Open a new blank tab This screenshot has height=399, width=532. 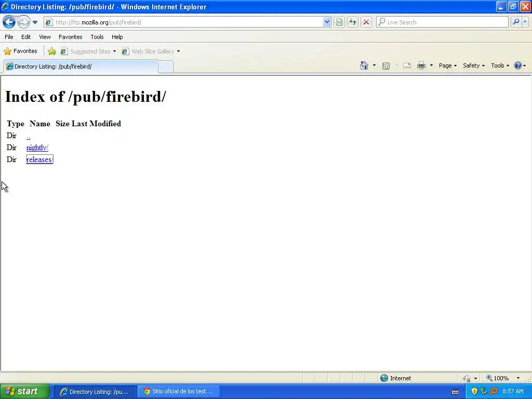166,67
